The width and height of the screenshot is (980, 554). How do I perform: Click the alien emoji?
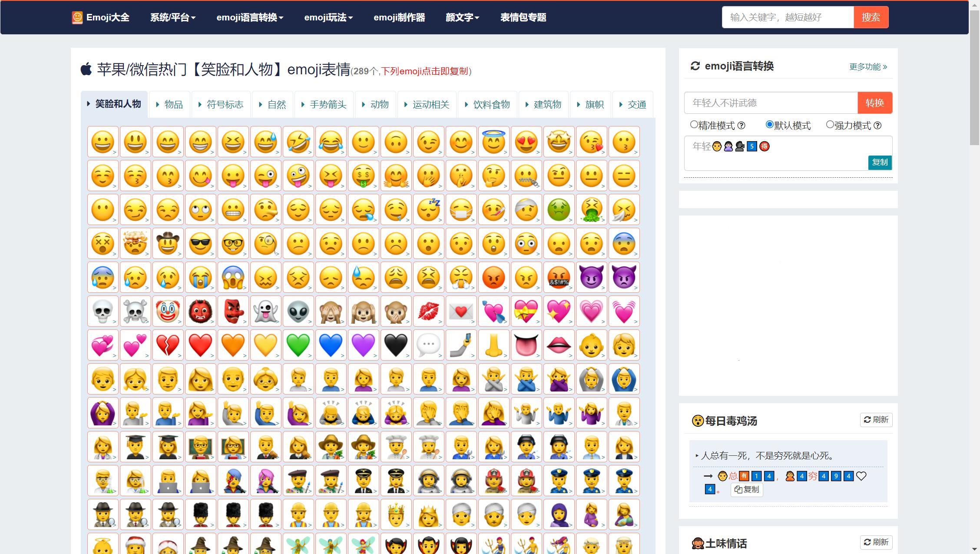point(298,311)
